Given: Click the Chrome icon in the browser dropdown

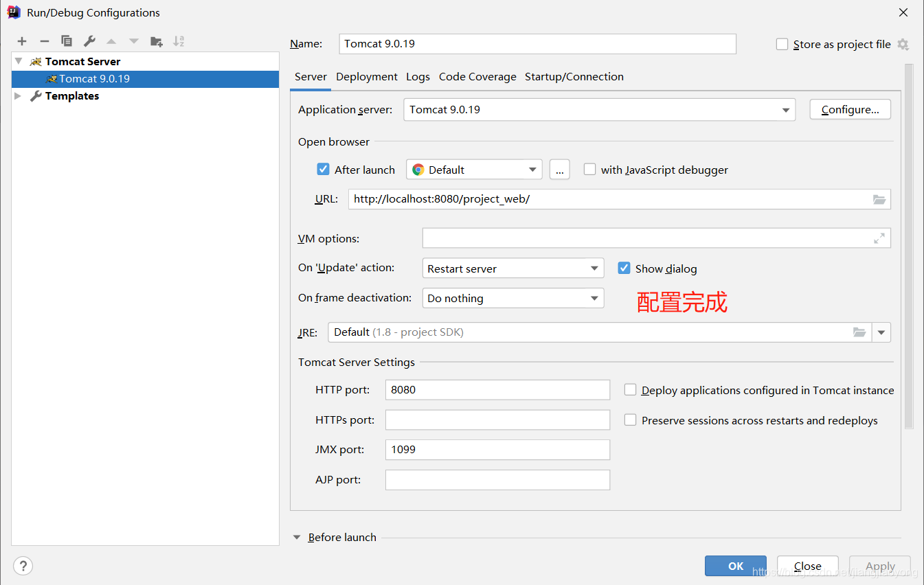Looking at the screenshot, I should pos(418,170).
